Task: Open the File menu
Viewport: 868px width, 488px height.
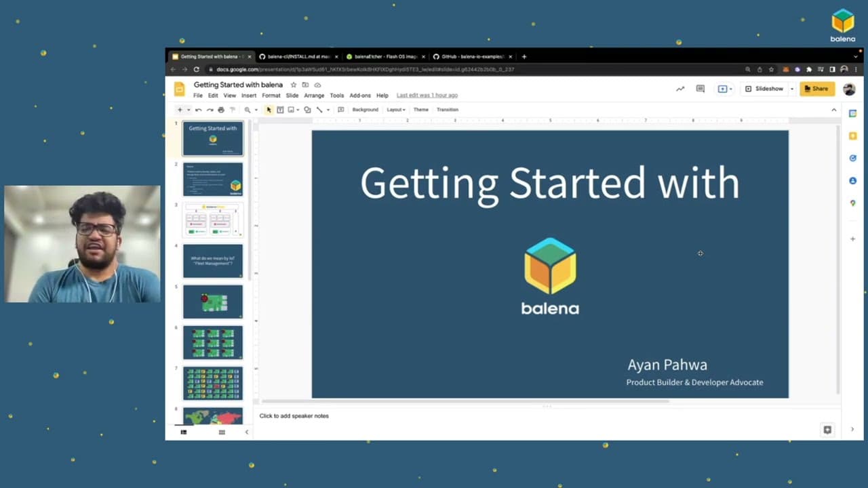Action: point(198,96)
